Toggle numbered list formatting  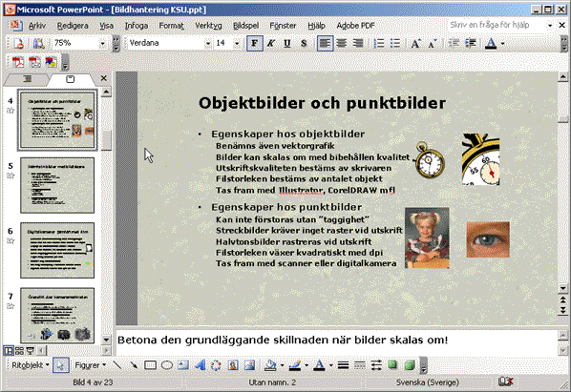point(379,44)
